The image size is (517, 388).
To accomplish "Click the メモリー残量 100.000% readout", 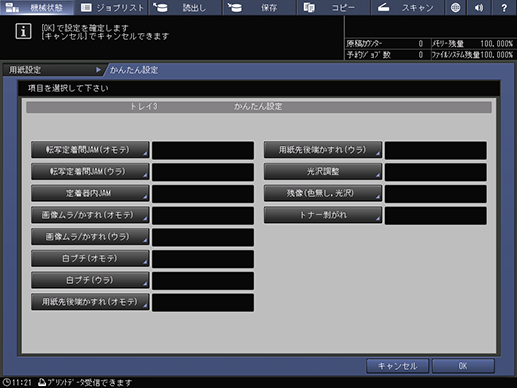I will [473, 43].
